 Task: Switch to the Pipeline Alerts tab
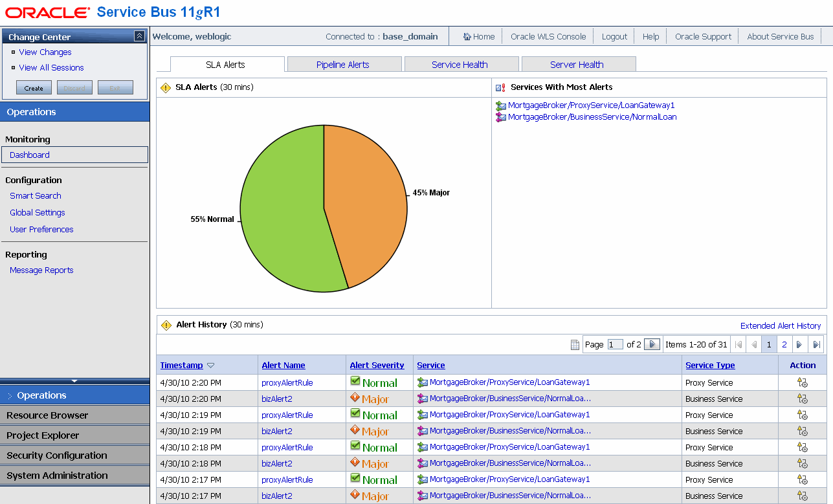point(344,64)
